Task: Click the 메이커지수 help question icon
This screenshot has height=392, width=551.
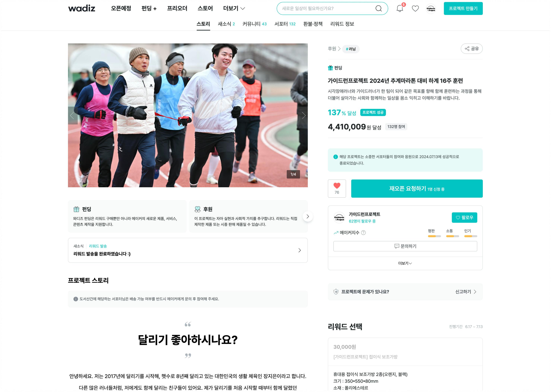Action: (363, 233)
